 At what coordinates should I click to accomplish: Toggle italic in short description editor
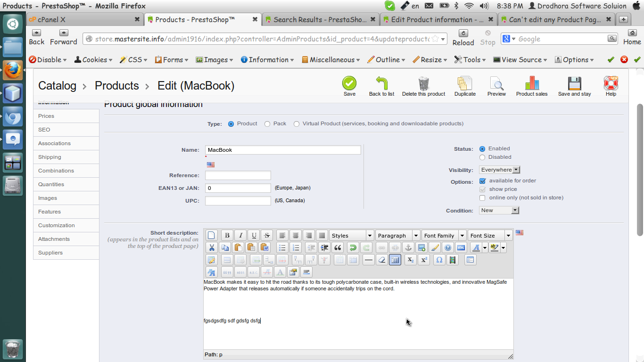[x=240, y=235]
